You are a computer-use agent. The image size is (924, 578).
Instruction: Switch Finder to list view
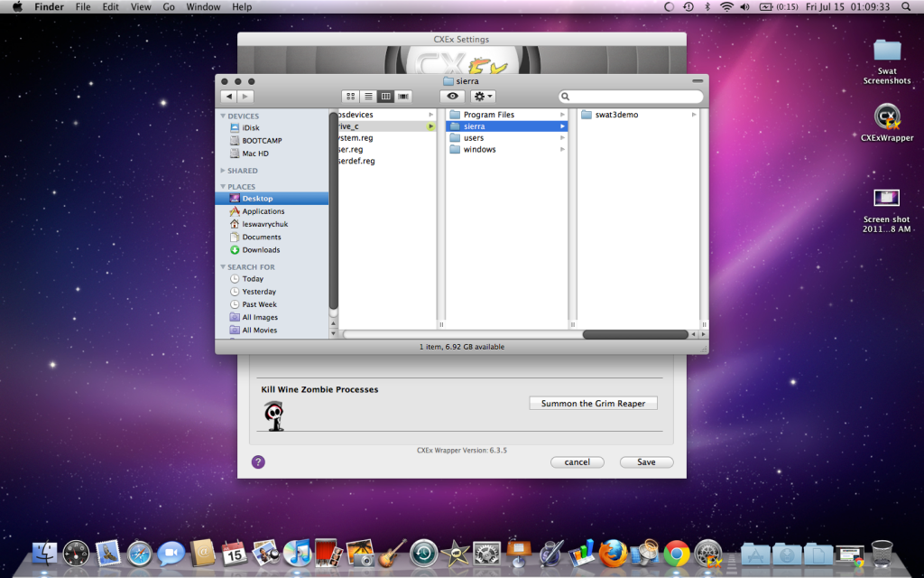368,96
